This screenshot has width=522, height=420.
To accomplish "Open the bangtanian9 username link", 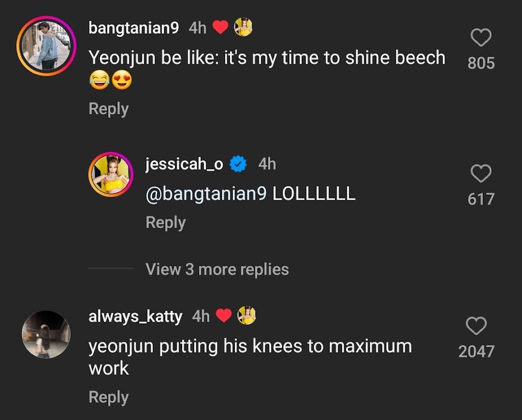I will click(134, 28).
